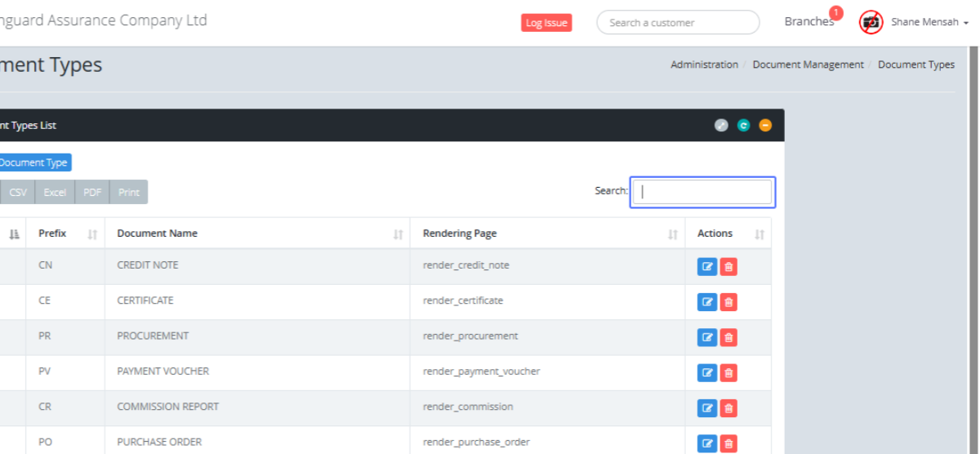The image size is (980, 454).
Task: Delete the CERTIFICATE document type
Action: click(x=728, y=302)
